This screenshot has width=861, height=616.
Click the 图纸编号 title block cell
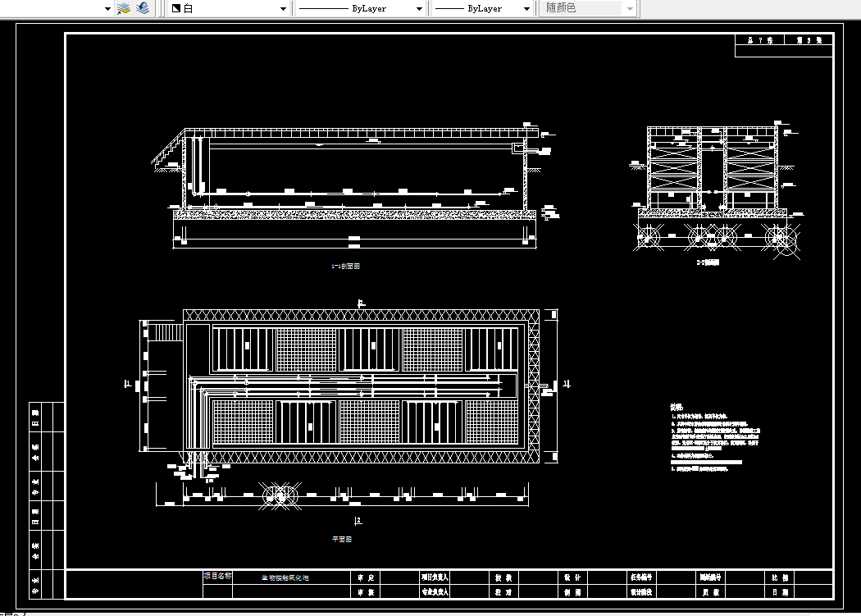pyautogui.click(x=711, y=577)
